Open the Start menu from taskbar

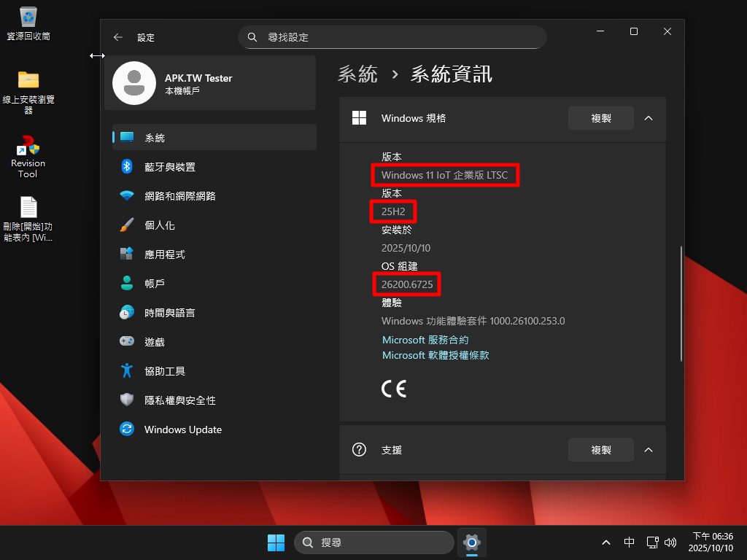click(276, 542)
